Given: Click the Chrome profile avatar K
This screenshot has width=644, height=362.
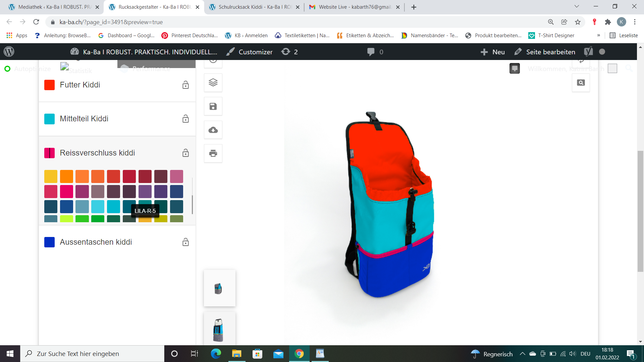Looking at the screenshot, I should pos(621,22).
